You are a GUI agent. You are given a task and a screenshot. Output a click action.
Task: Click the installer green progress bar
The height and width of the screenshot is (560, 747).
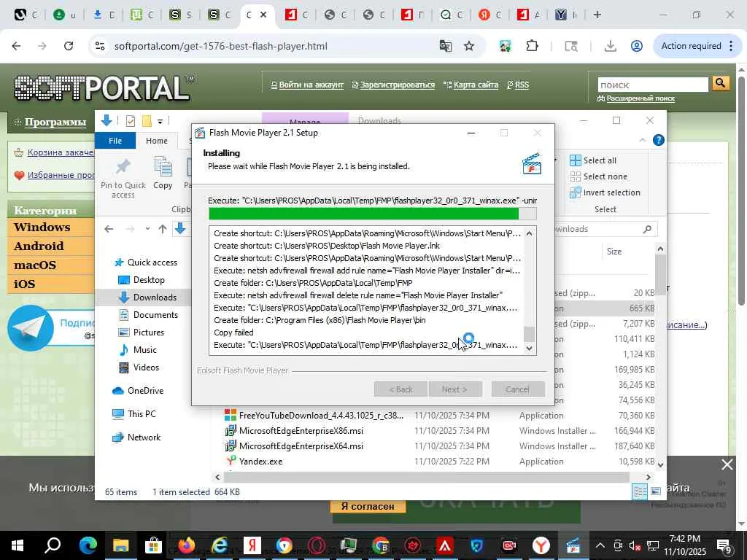coord(373,214)
